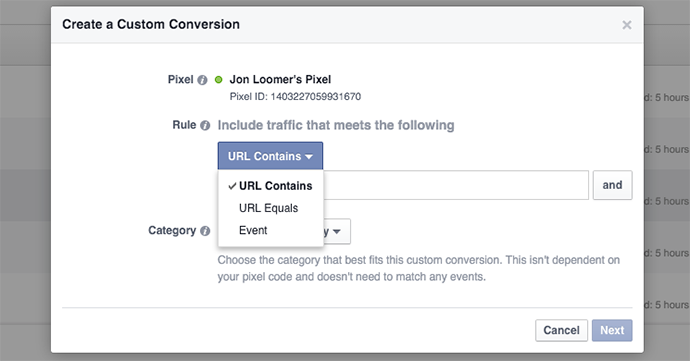The height and width of the screenshot is (361, 690).
Task: Collapse the URL Contains dropdown button
Action: 270,156
